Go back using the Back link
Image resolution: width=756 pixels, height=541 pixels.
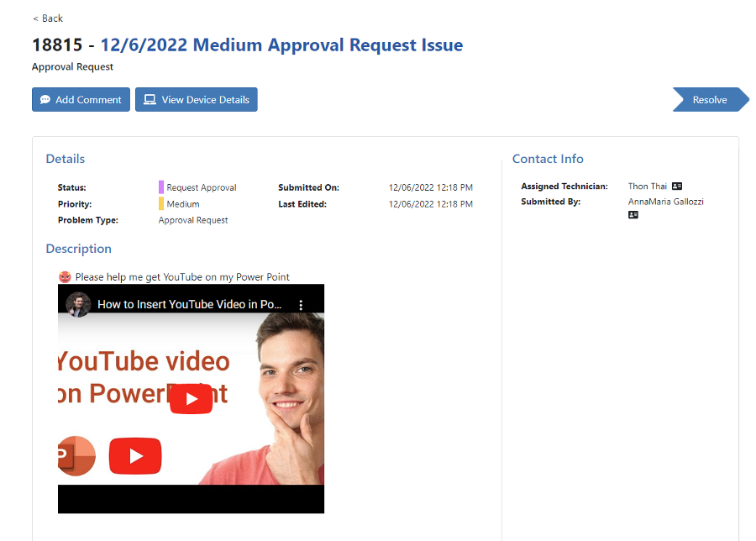[48, 18]
